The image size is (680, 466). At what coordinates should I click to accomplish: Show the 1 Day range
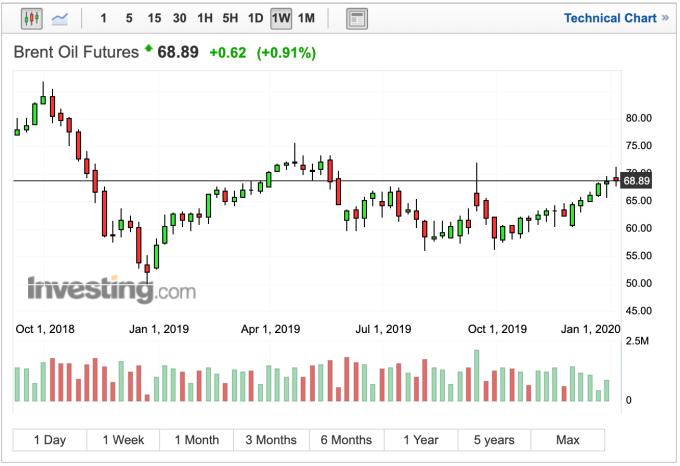50,440
